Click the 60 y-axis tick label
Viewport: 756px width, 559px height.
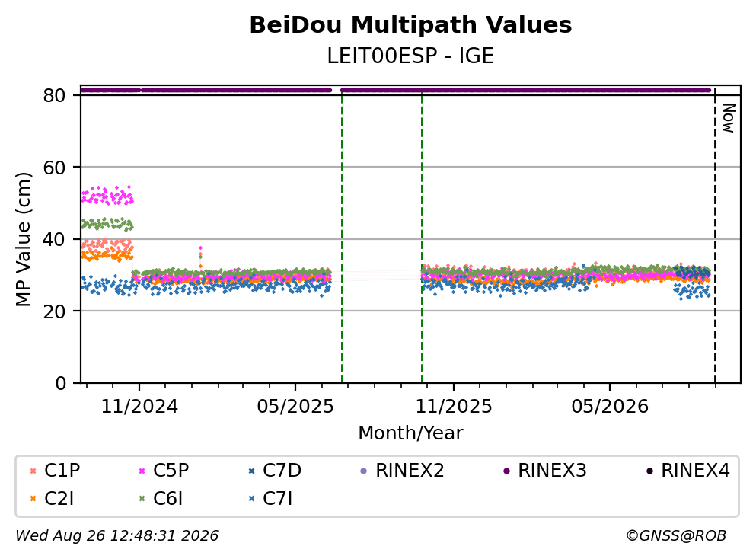[x=54, y=168]
